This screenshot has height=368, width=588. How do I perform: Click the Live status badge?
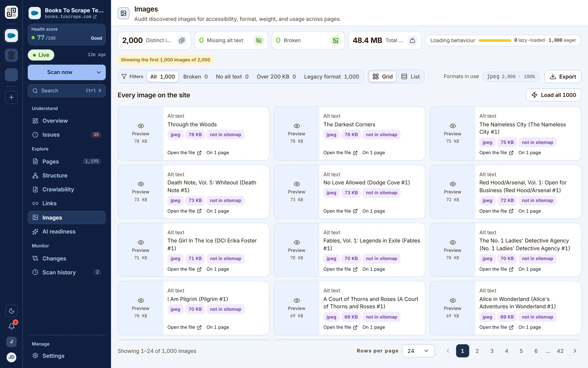41,55
